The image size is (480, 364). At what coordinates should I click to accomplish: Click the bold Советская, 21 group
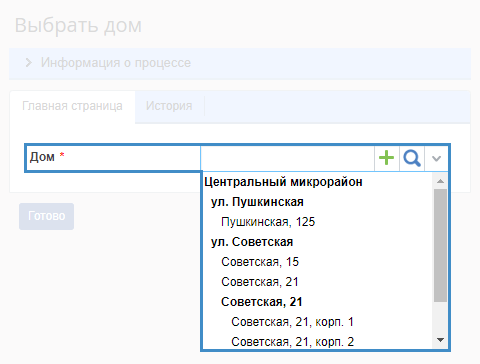(262, 302)
